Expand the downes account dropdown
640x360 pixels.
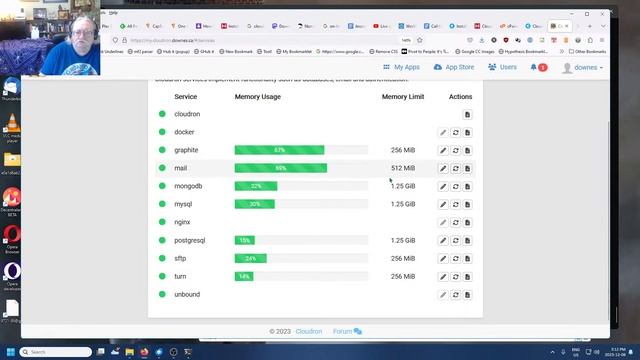[582, 68]
